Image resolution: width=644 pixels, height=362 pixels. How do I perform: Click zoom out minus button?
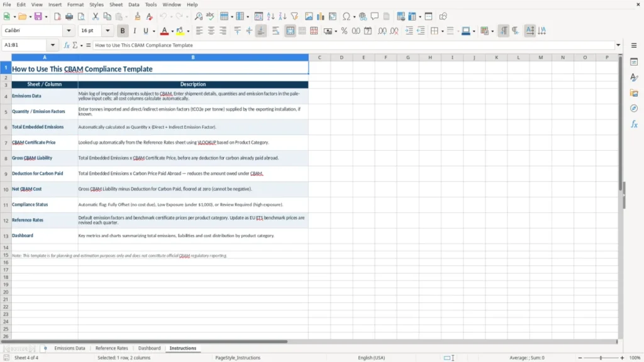coord(580,358)
